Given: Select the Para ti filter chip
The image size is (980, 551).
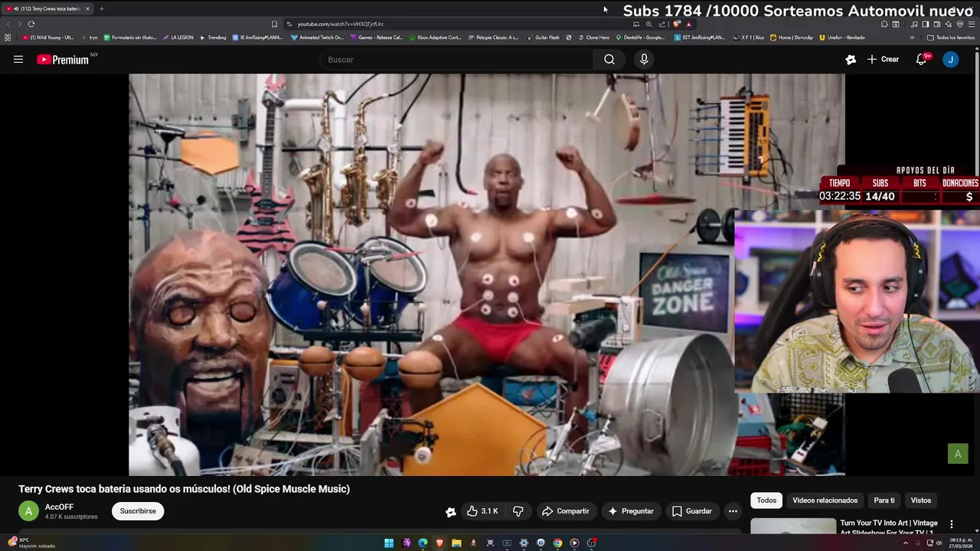Looking at the screenshot, I should (884, 500).
